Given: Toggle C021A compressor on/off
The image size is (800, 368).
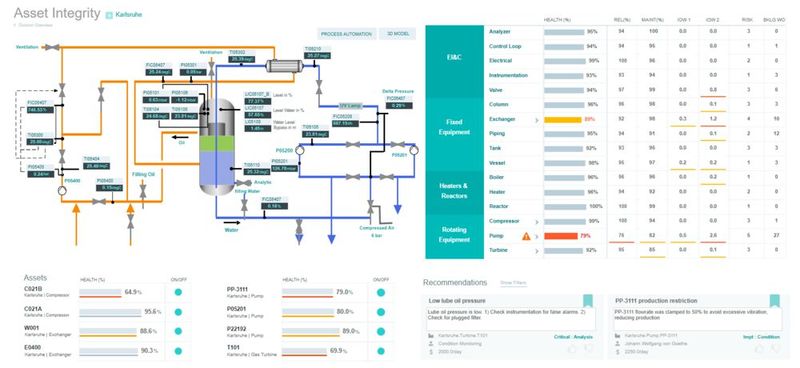Looking at the screenshot, I should [x=178, y=312].
